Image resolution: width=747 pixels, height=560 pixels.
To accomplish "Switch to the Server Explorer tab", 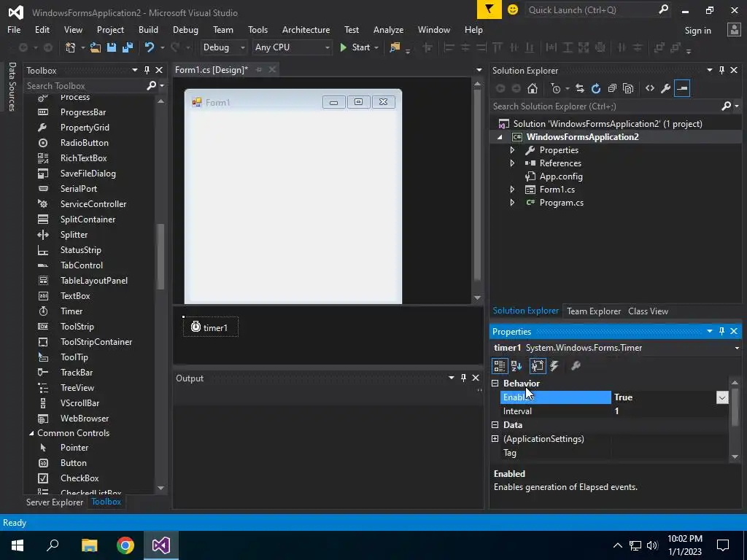I will [x=55, y=502].
